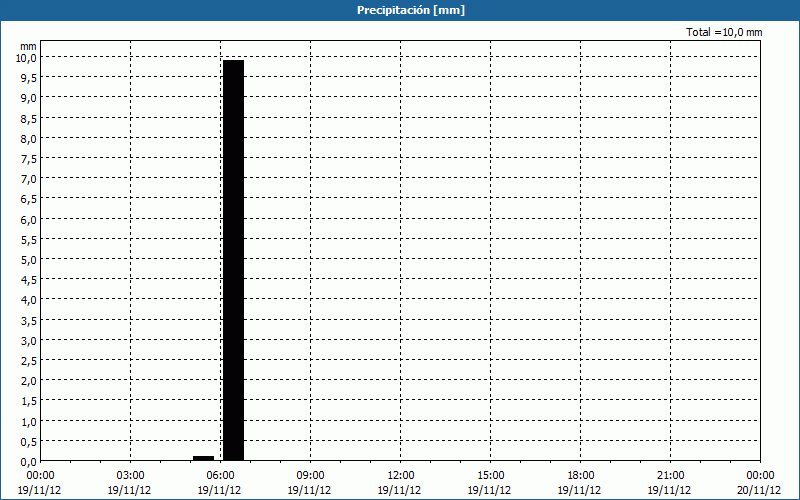Click the '5,0' y-axis label
This screenshot has height=500, width=800.
tap(29, 260)
